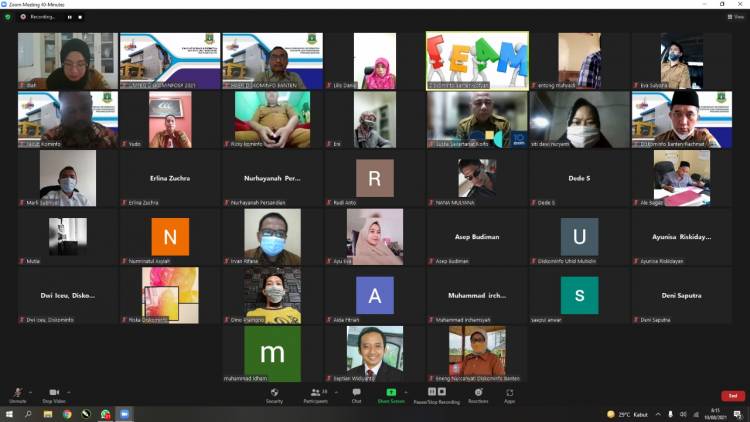Open the Security shield options

tap(274, 393)
